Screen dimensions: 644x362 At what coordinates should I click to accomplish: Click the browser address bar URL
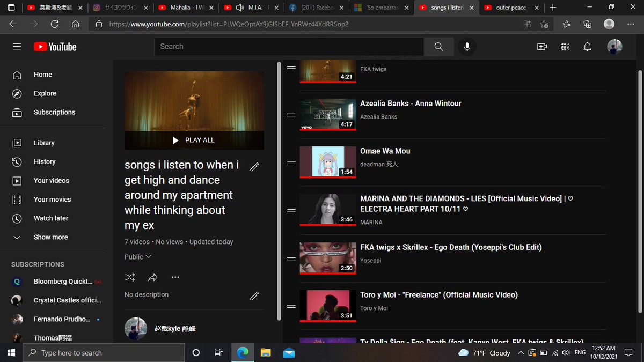[x=229, y=24]
